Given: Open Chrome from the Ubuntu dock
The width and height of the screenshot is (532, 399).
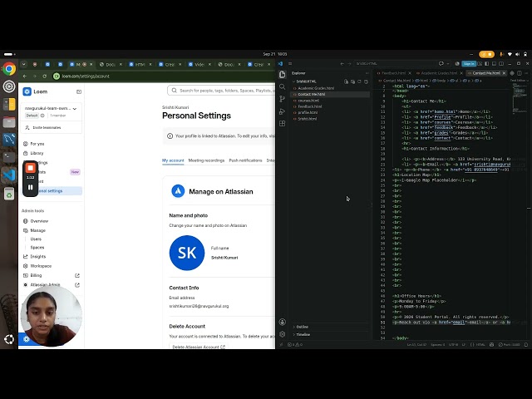Looking at the screenshot, I should point(9,69).
